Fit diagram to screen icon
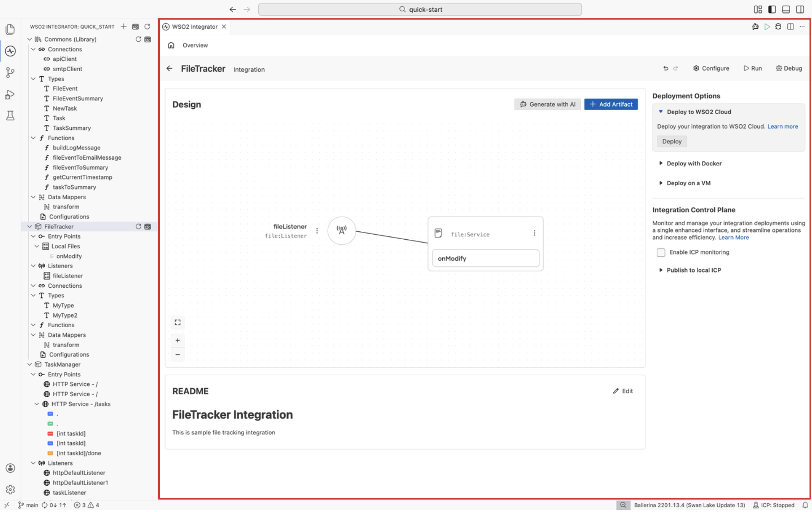This screenshot has width=812, height=512. tap(178, 322)
